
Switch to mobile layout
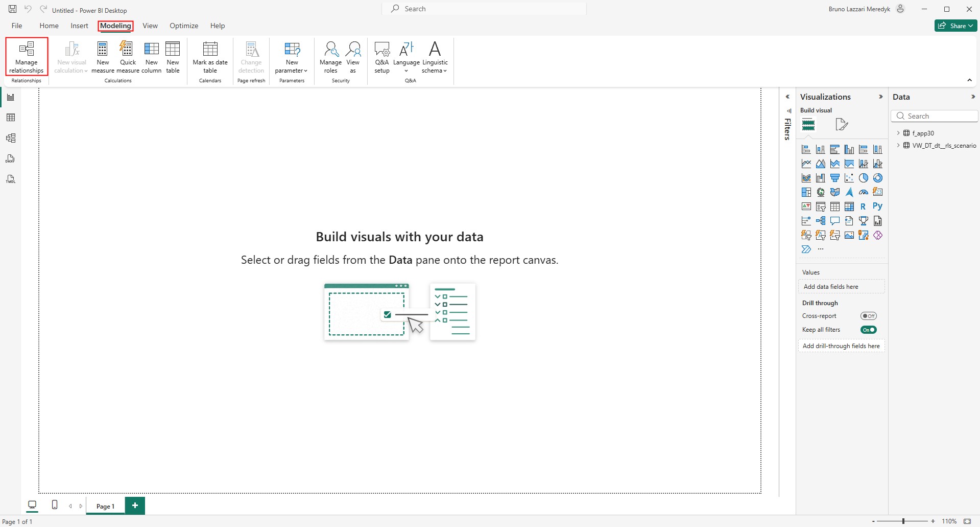[55, 505]
